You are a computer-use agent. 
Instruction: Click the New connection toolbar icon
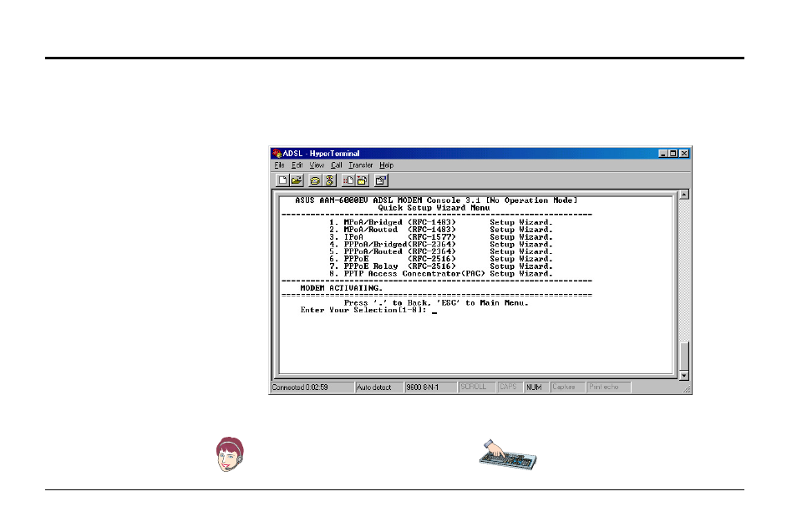pyautogui.click(x=282, y=180)
